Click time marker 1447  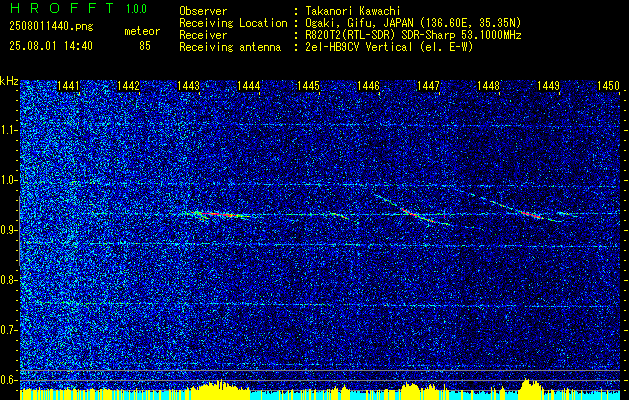tap(429, 86)
